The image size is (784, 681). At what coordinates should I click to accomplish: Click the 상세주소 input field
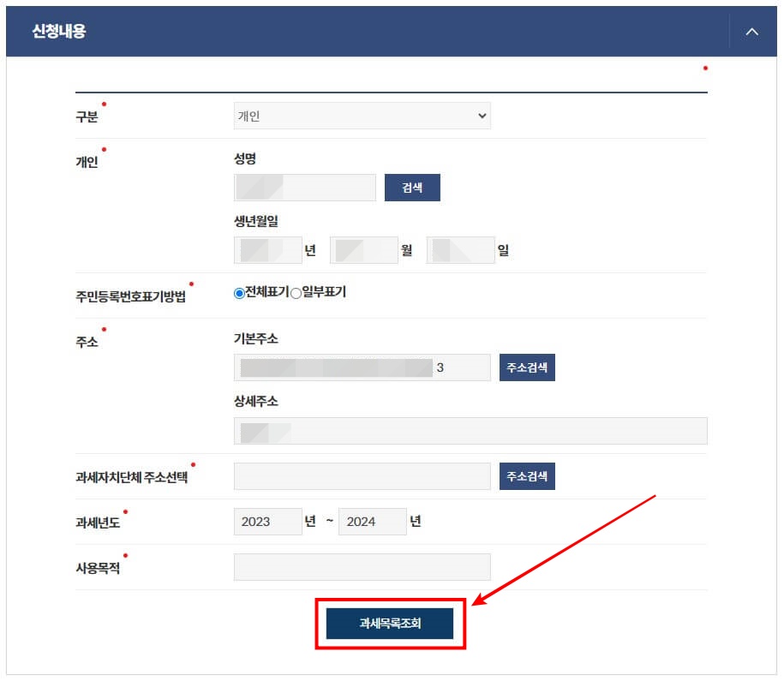pos(470,431)
